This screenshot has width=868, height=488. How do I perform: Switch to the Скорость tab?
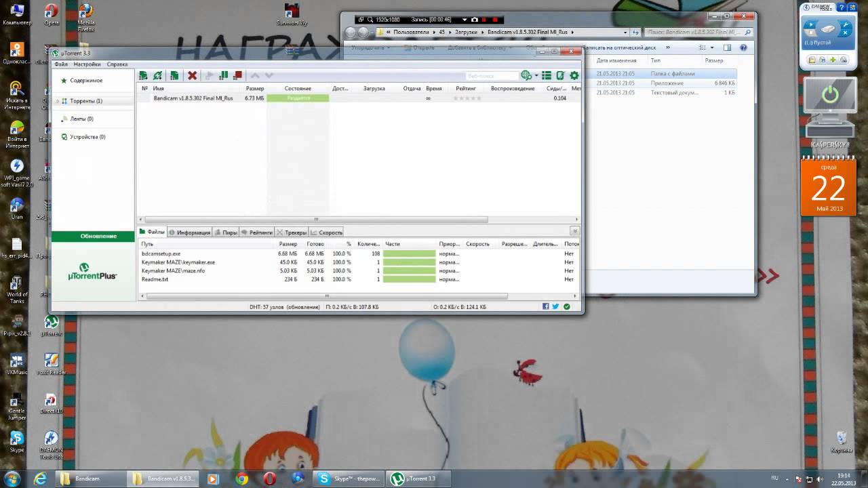(326, 232)
